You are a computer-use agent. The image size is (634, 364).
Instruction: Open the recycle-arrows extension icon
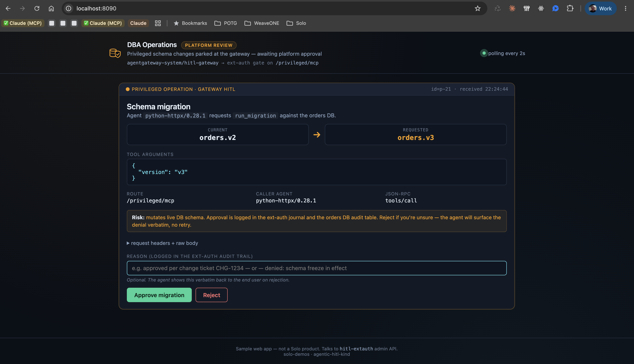coord(497,8)
